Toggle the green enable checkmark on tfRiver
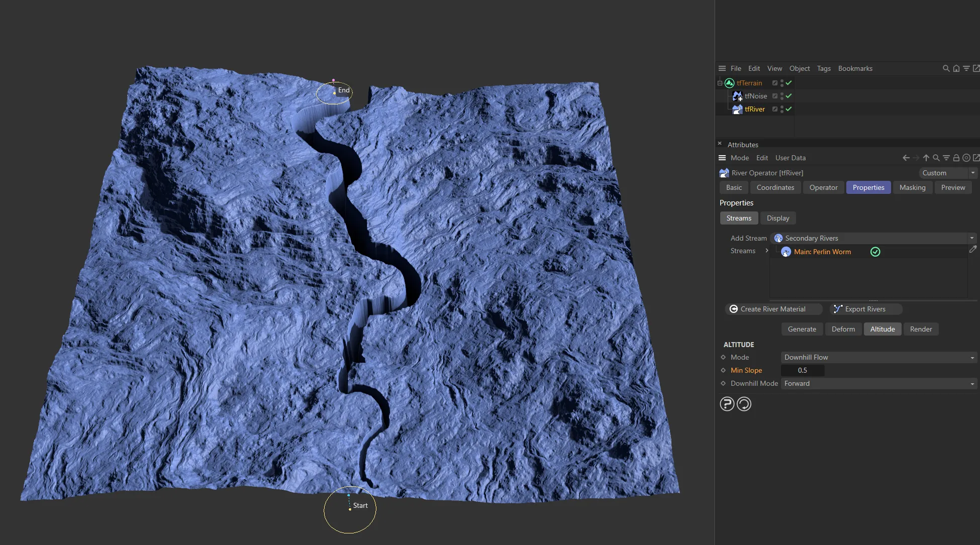The height and width of the screenshot is (545, 980). (x=789, y=109)
